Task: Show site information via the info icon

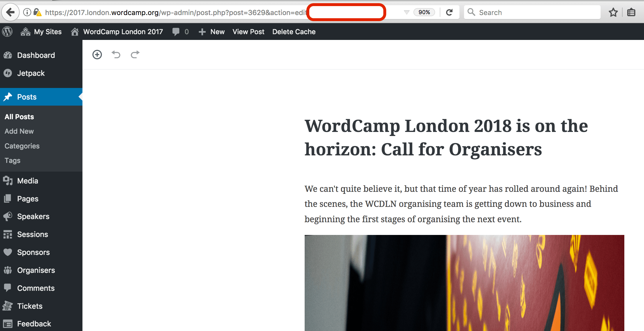Action: click(27, 12)
